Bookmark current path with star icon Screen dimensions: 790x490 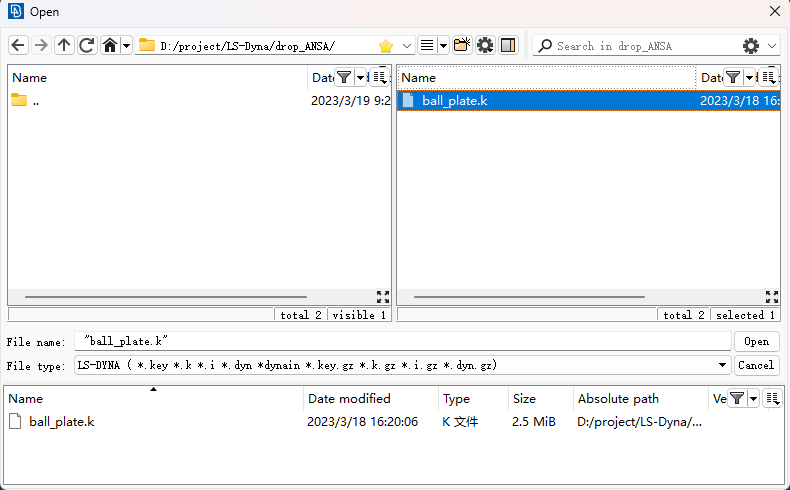(386, 46)
